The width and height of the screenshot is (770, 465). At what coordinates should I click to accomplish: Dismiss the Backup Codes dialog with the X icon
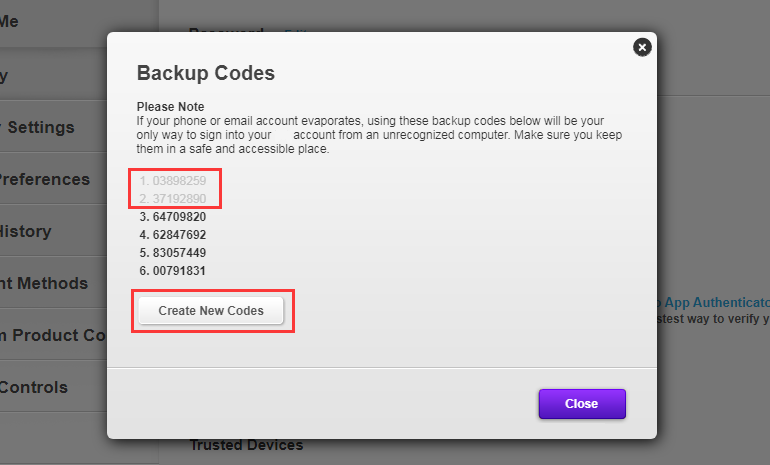[x=642, y=47]
